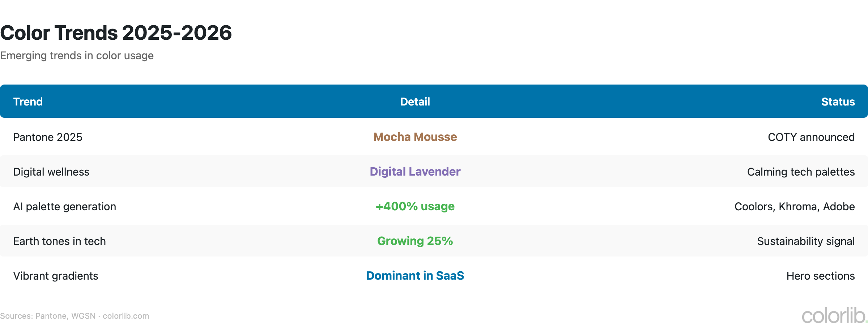Viewport: 868px width, 336px height.
Task: Click the Color Trends 2025-2026 title
Action: (x=116, y=33)
